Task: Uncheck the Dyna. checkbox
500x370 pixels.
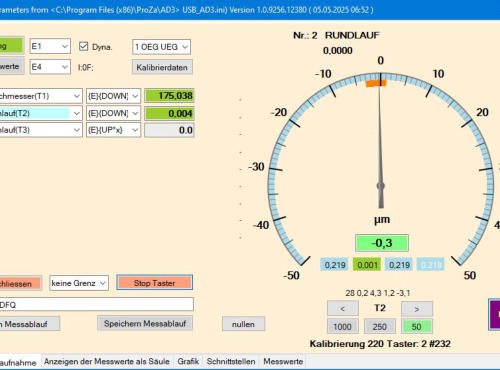Action: coord(83,46)
